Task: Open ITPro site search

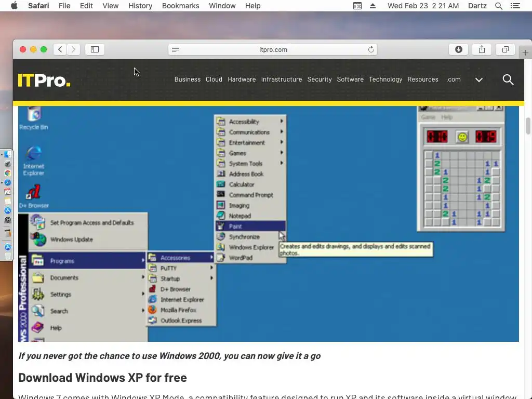Action: 508,79
